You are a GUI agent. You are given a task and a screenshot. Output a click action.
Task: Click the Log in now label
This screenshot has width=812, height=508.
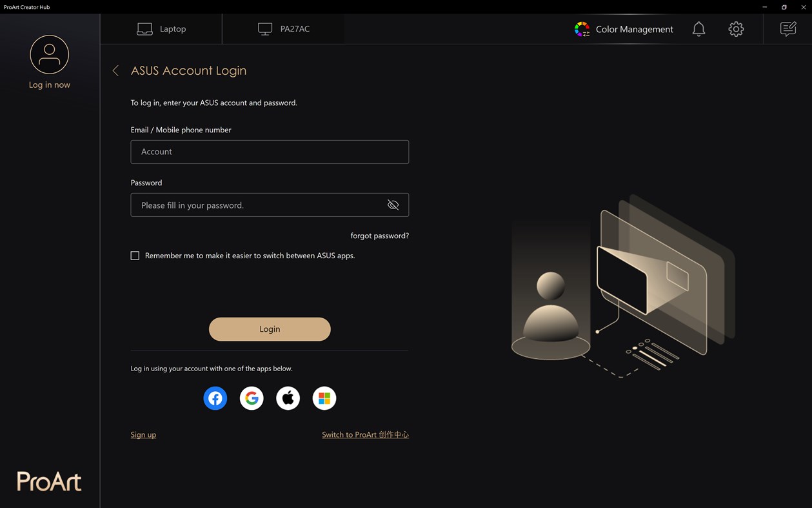[49, 85]
